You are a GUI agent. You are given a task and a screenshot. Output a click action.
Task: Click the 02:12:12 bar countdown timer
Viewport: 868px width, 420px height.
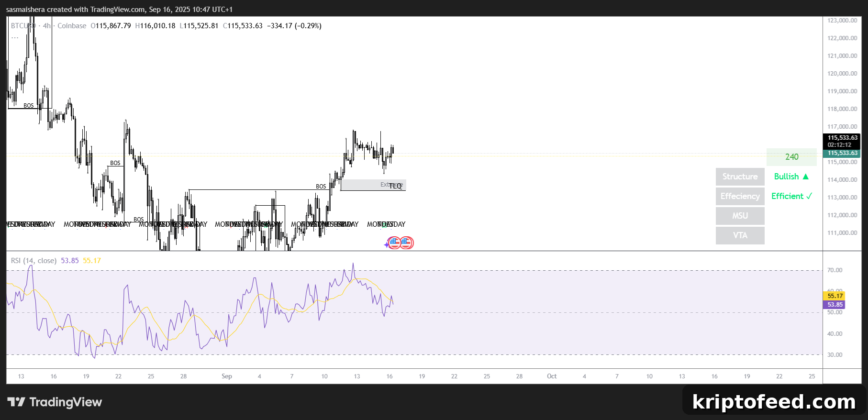pos(840,145)
